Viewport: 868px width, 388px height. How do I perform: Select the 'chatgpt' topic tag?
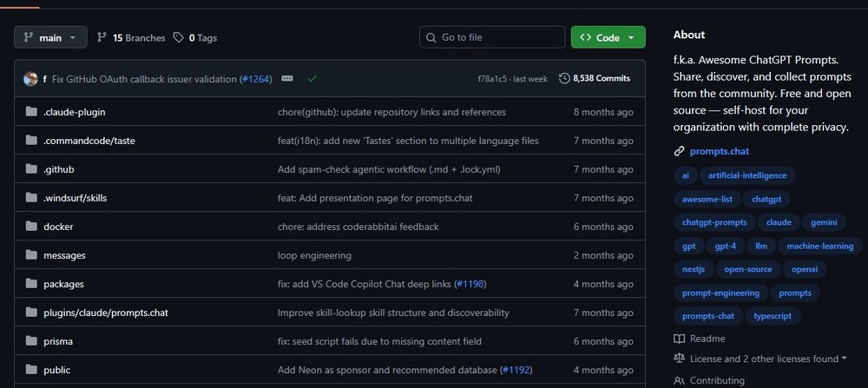(x=766, y=199)
